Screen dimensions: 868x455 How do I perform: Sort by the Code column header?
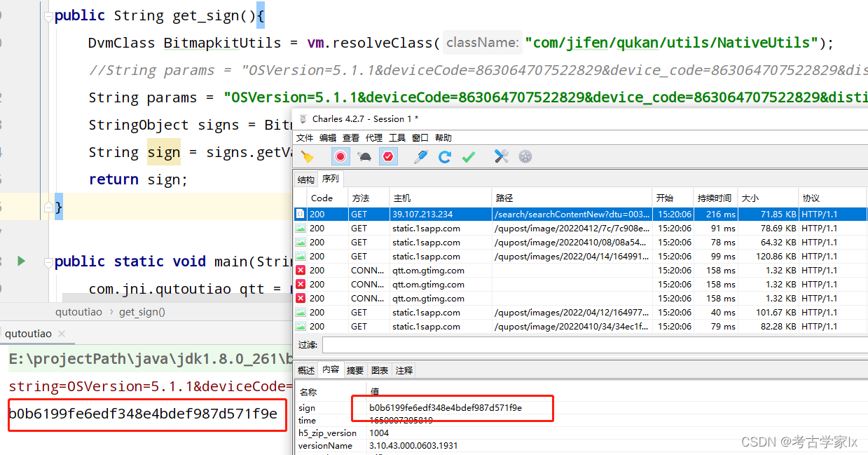coord(328,198)
